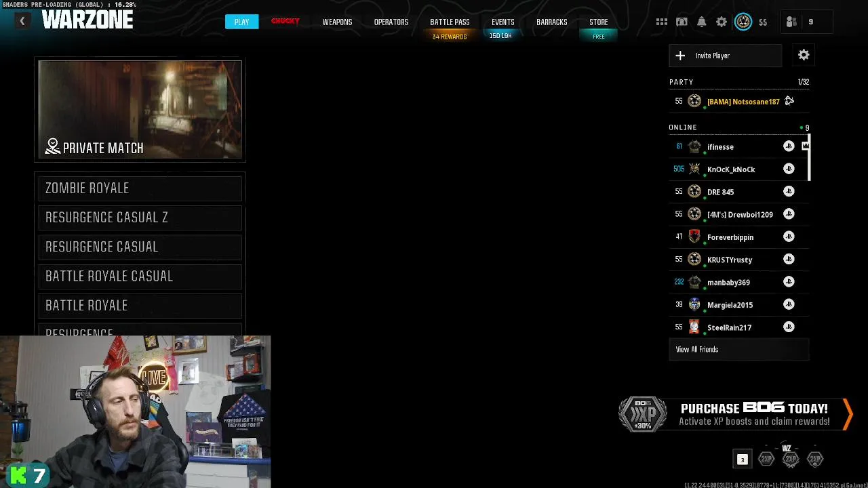
Task: Open the BATTLE PASS tab
Action: pos(450,22)
